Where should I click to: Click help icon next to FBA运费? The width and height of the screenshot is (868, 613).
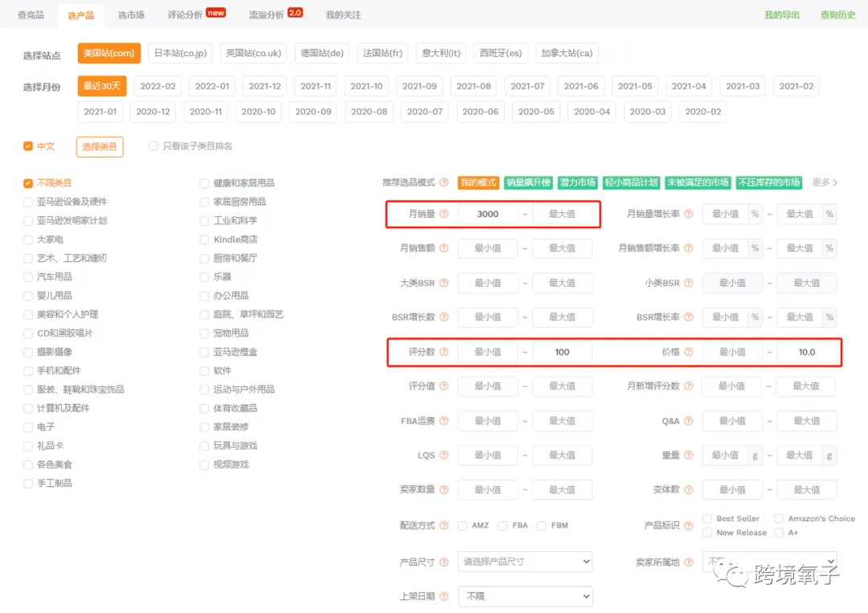[444, 421]
